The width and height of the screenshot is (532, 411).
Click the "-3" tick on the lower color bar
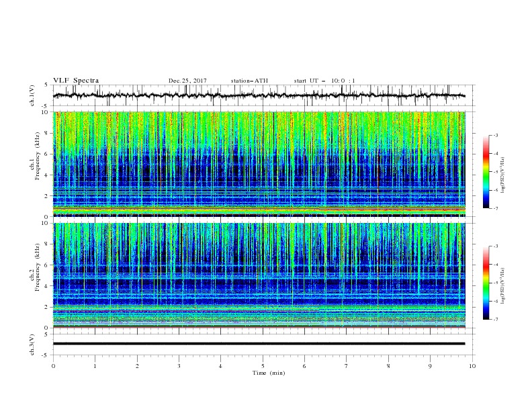pos(495,246)
